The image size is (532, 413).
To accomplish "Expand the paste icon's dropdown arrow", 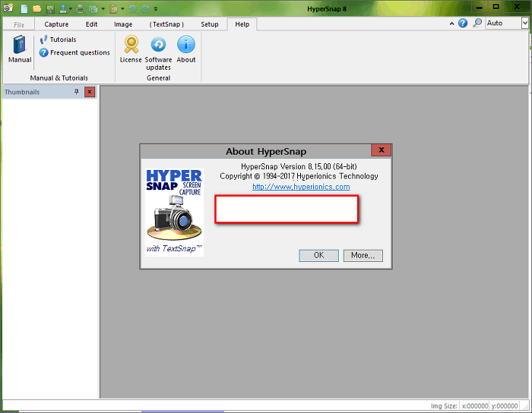I will pyautogui.click(x=122, y=9).
